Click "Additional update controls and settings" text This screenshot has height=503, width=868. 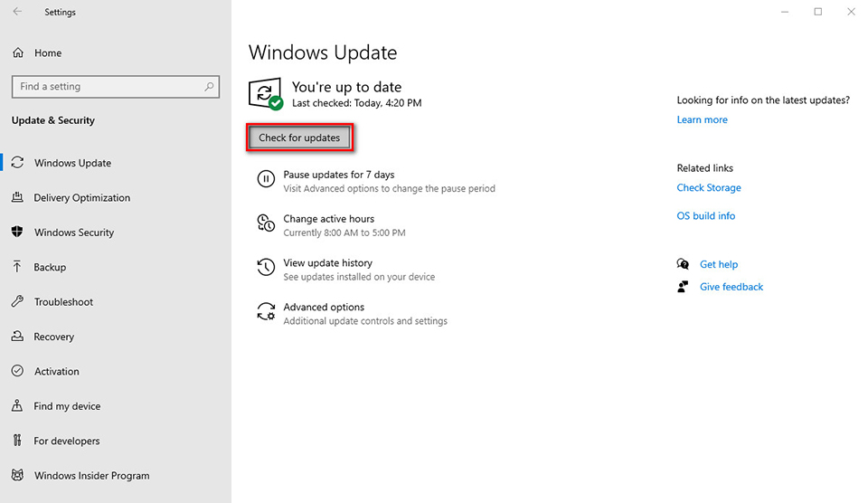tap(365, 321)
